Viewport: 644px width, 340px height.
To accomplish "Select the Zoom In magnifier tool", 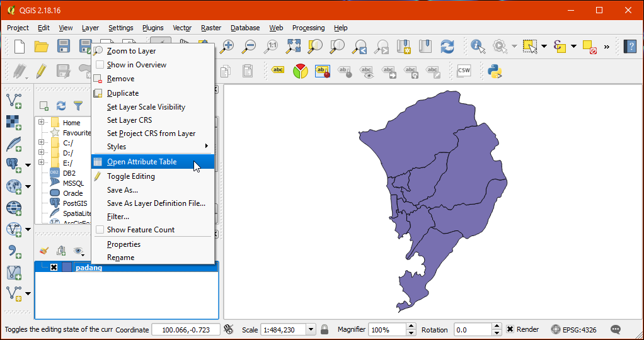I will pos(226,46).
